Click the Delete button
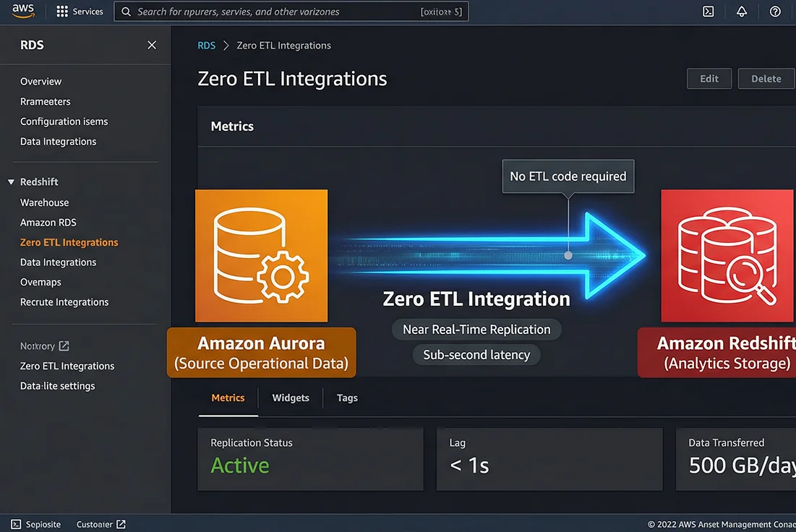Screen dimensions: 796x532 [x=766, y=78]
